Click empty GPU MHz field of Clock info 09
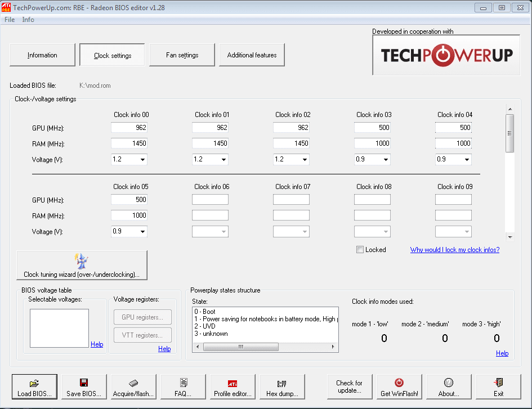 point(453,199)
